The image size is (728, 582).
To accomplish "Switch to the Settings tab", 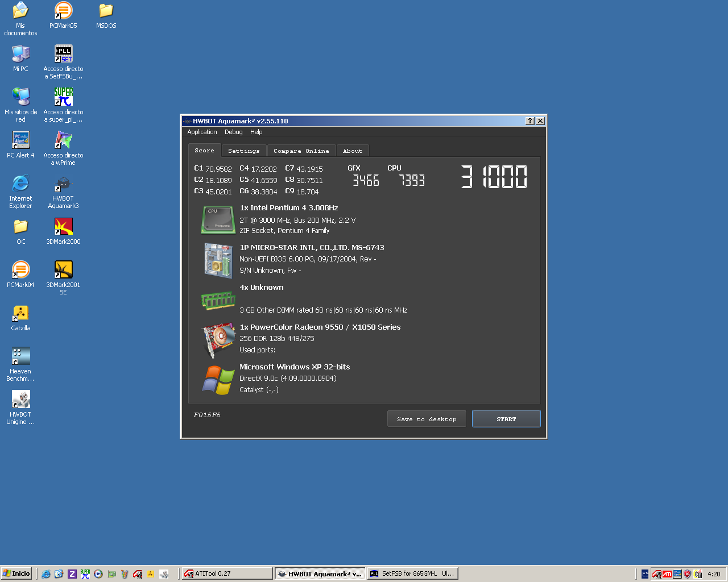I will coord(243,151).
